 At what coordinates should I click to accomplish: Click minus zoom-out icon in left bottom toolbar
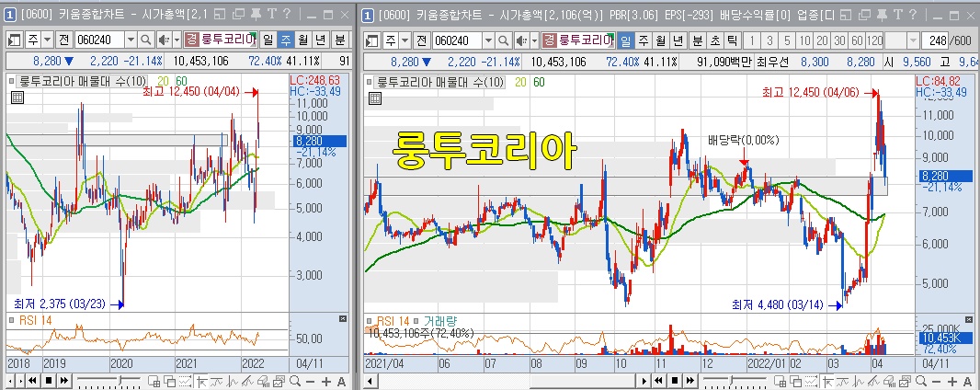(310, 381)
